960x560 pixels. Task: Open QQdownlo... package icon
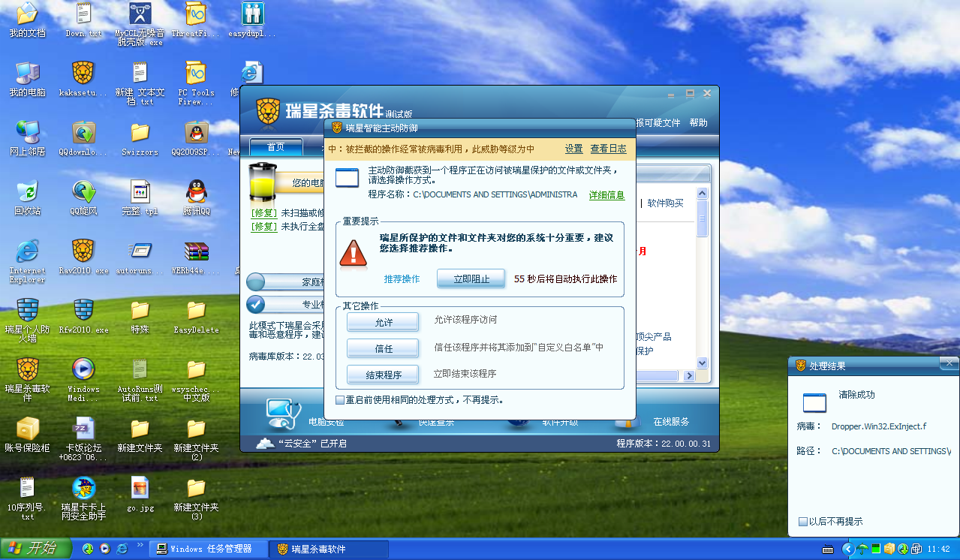click(x=83, y=138)
